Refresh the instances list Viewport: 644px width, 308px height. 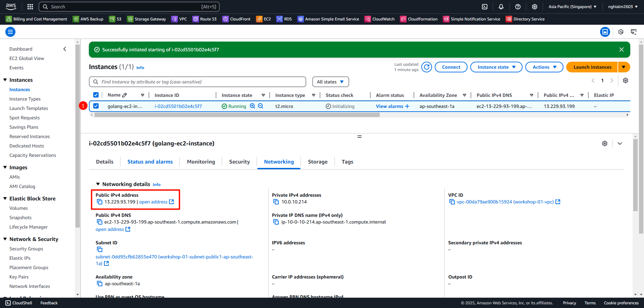point(427,67)
